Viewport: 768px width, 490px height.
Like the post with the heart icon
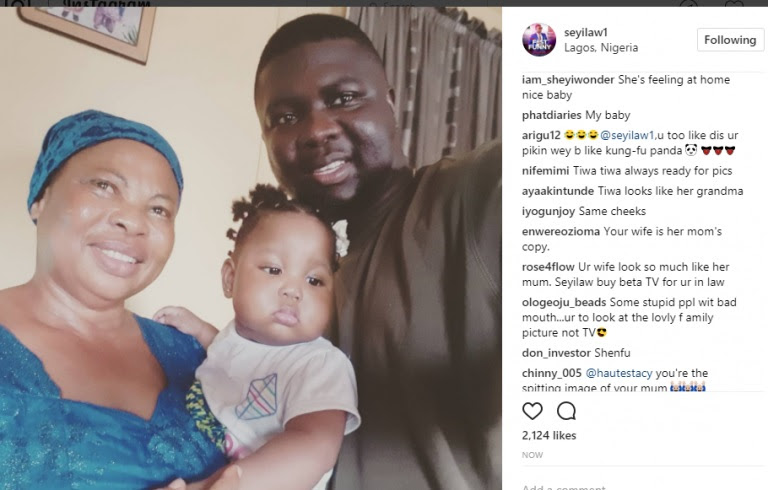tap(532, 411)
